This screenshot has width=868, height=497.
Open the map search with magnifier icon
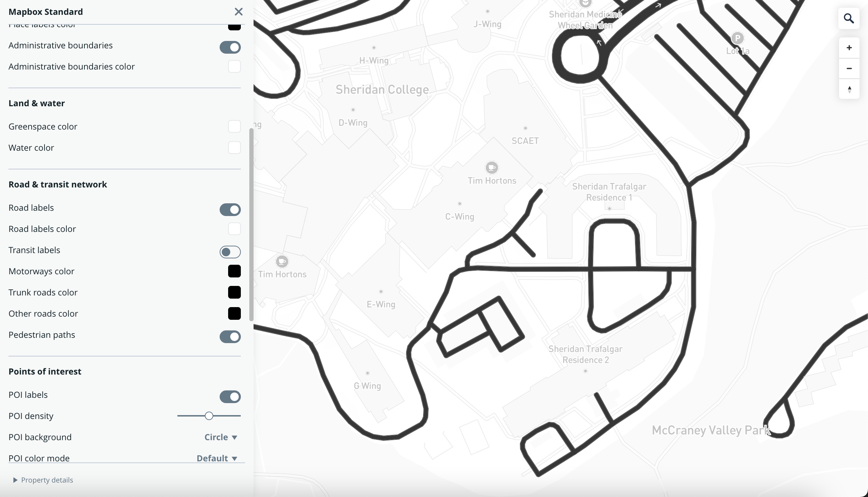[x=849, y=18]
